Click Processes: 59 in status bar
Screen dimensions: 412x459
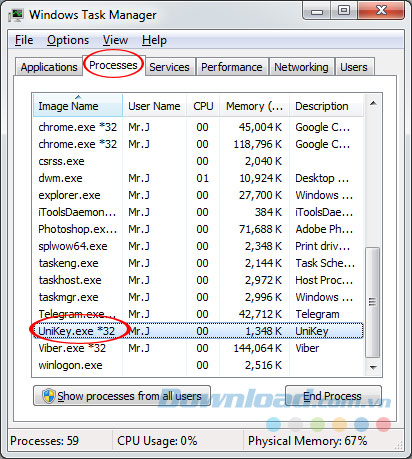(44, 441)
